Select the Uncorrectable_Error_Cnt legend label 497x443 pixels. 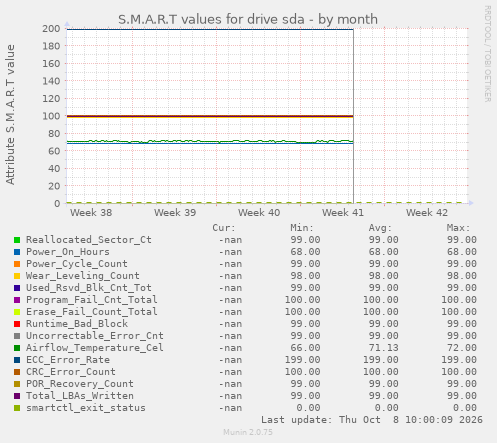coord(95,336)
